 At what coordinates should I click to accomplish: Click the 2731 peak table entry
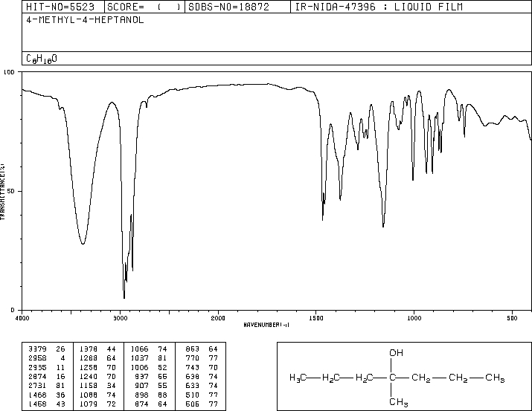click(47, 386)
